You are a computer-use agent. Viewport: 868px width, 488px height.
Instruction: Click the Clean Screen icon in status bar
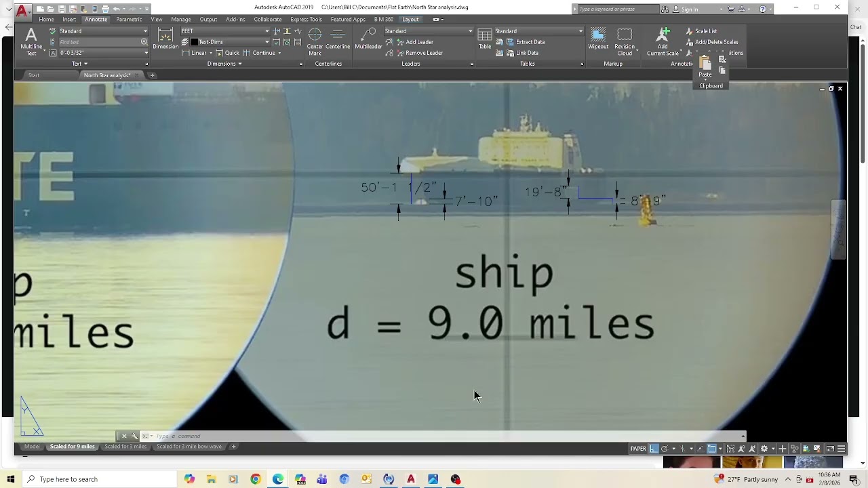pyautogui.click(x=830, y=449)
